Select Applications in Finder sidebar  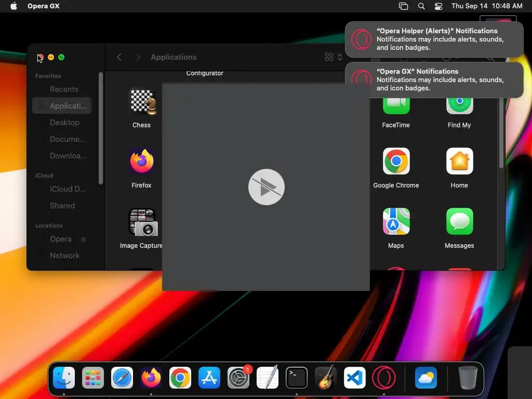pyautogui.click(x=62, y=106)
